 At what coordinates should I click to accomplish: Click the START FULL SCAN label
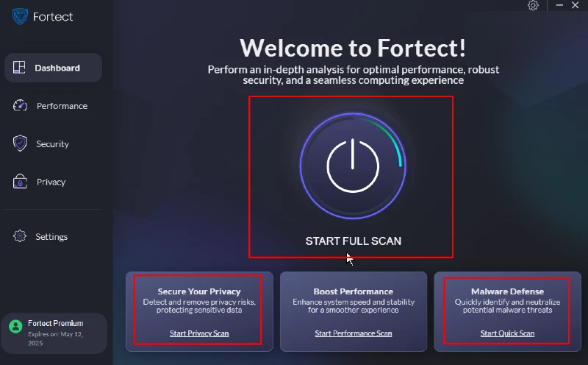pos(354,241)
